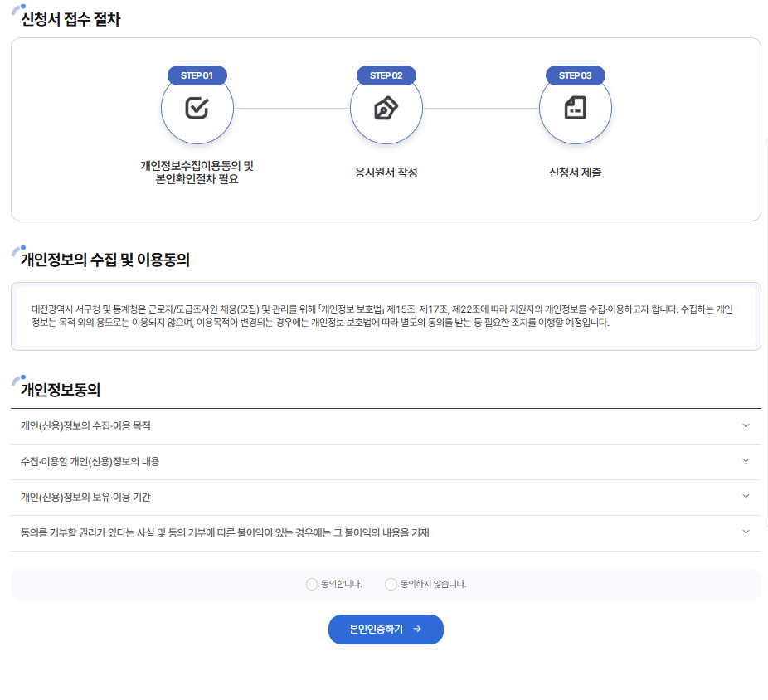Open the 동의를 거부할 권리 accordion row chevron
Screen dimensions: 768x700
pyautogui.click(x=746, y=532)
